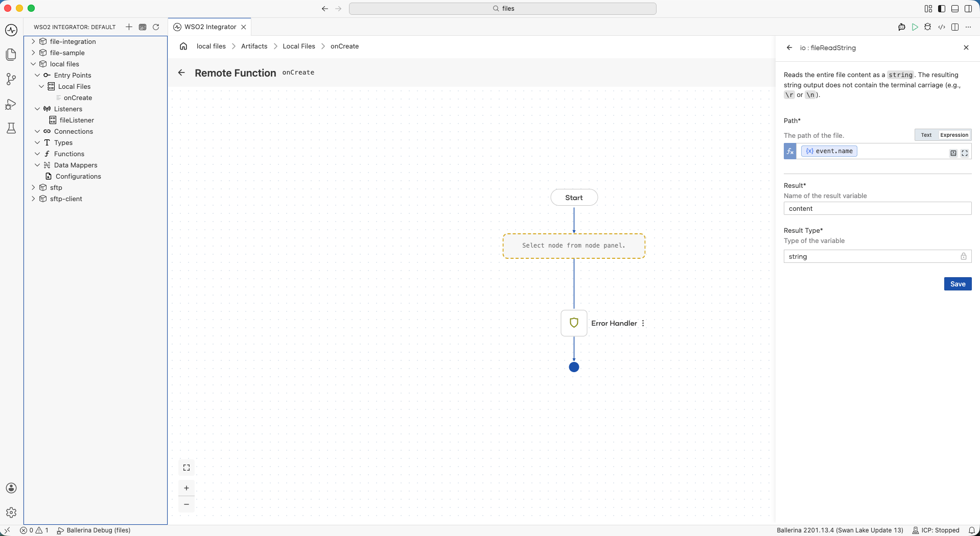Zoom out of the flow diagram

pyautogui.click(x=186, y=504)
